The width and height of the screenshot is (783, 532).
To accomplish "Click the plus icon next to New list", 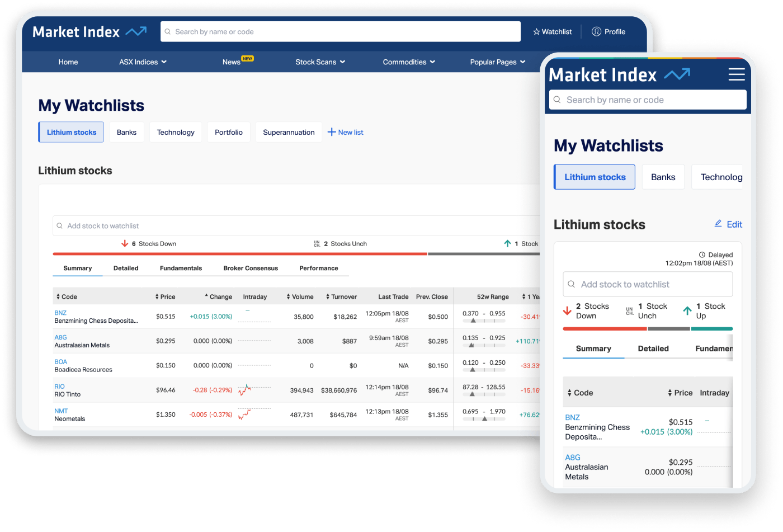I will [x=332, y=132].
